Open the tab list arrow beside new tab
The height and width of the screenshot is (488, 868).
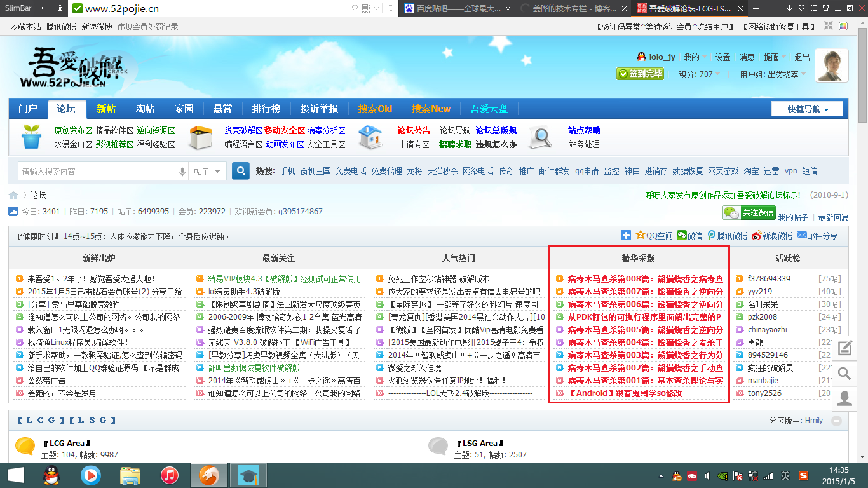(789, 8)
